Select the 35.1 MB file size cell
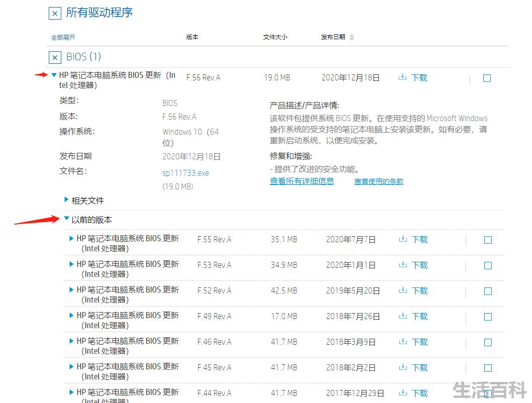 click(x=284, y=239)
